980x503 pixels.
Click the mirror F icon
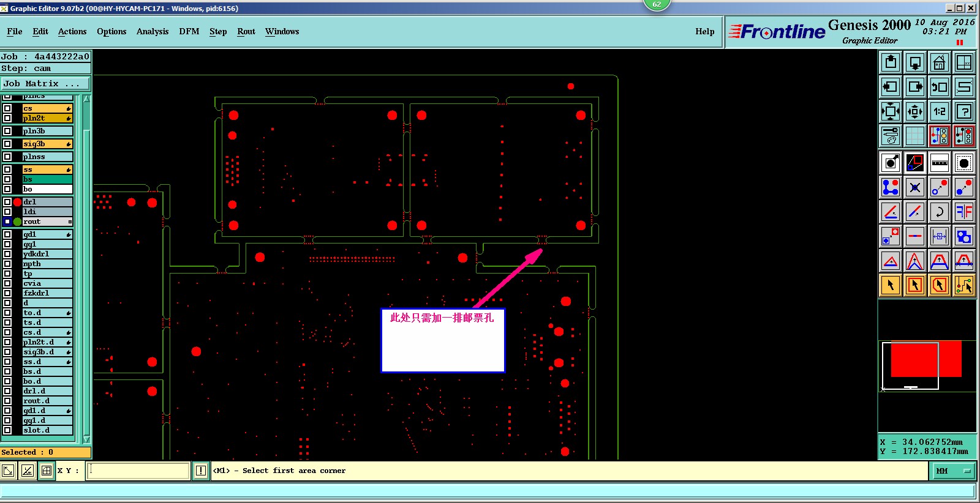click(964, 212)
